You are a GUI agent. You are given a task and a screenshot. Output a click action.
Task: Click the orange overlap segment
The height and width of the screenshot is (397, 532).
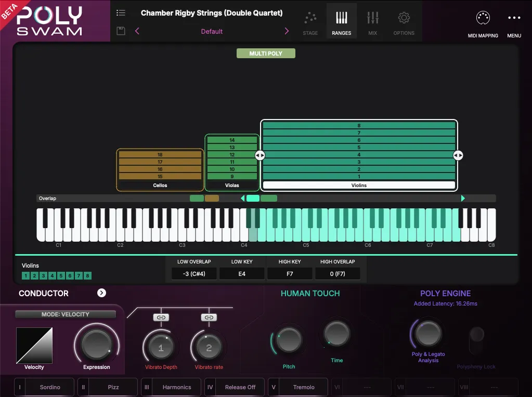click(212, 198)
